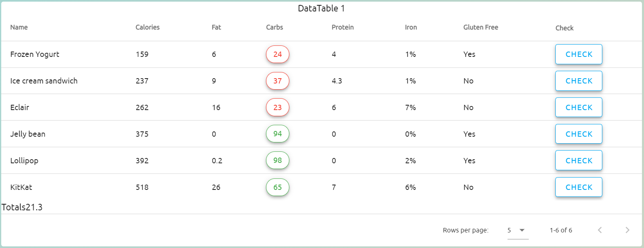
Task: Click the Gluten Free column header
Action: pyautogui.click(x=481, y=27)
